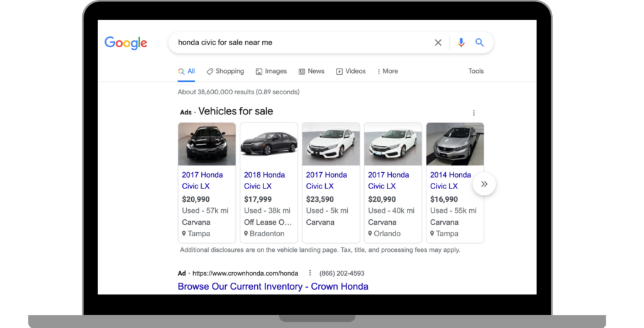
Task: Click Used - 38k mi text
Action: [x=267, y=210]
